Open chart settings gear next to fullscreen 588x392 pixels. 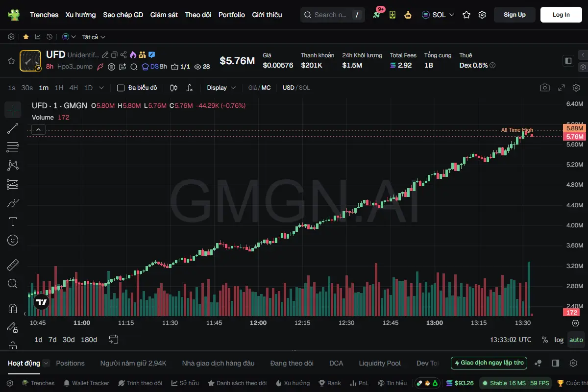576,88
